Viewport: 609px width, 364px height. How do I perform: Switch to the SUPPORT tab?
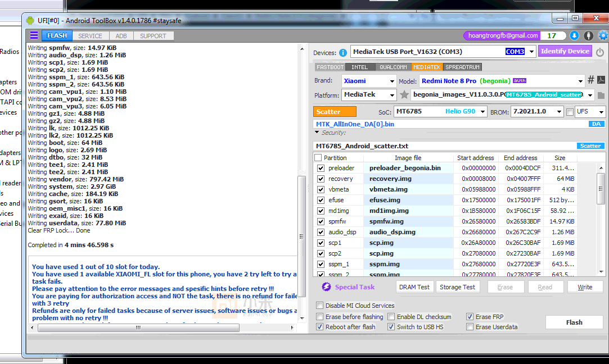[153, 36]
